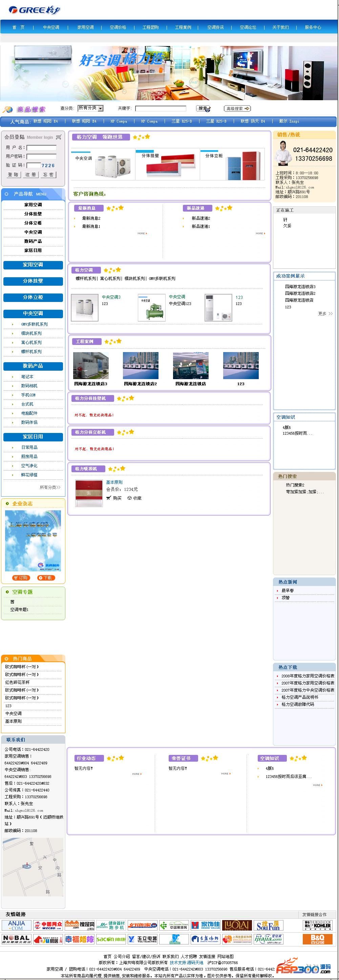The width and height of the screenshot is (339, 980).
Task: Open the SouFun partner logo link
Action: 268,925
